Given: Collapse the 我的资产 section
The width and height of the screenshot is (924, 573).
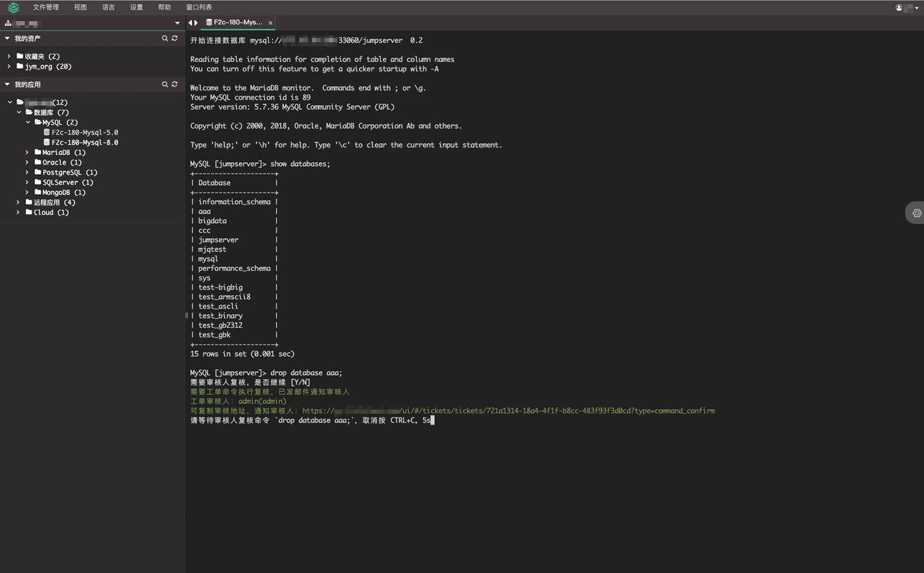Looking at the screenshot, I should (7, 38).
